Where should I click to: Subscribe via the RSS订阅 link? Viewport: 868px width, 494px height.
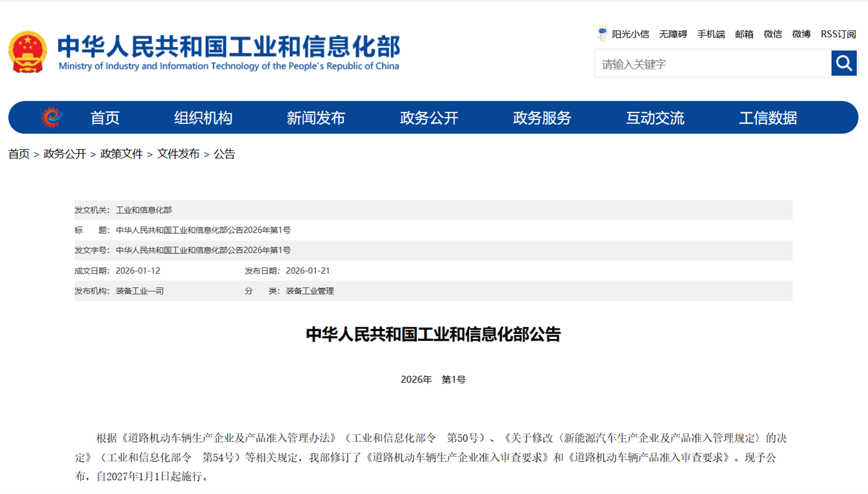click(x=838, y=34)
